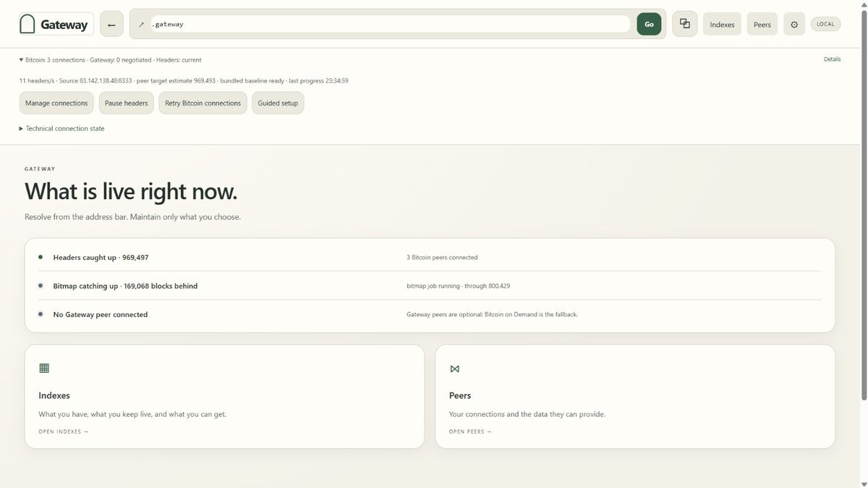
Task: Click the Headers caught up status dot
Action: coord(41,257)
